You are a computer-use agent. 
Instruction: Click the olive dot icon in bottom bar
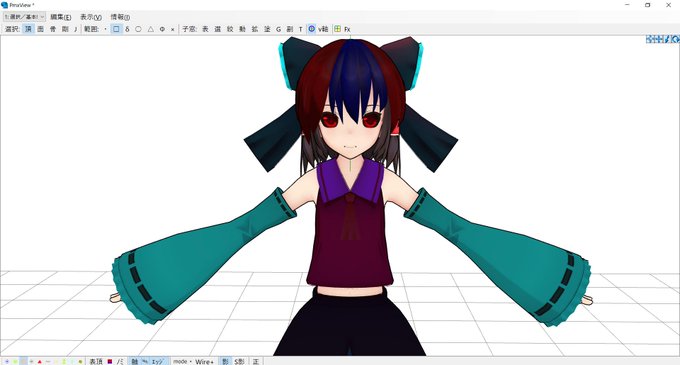coord(81,361)
